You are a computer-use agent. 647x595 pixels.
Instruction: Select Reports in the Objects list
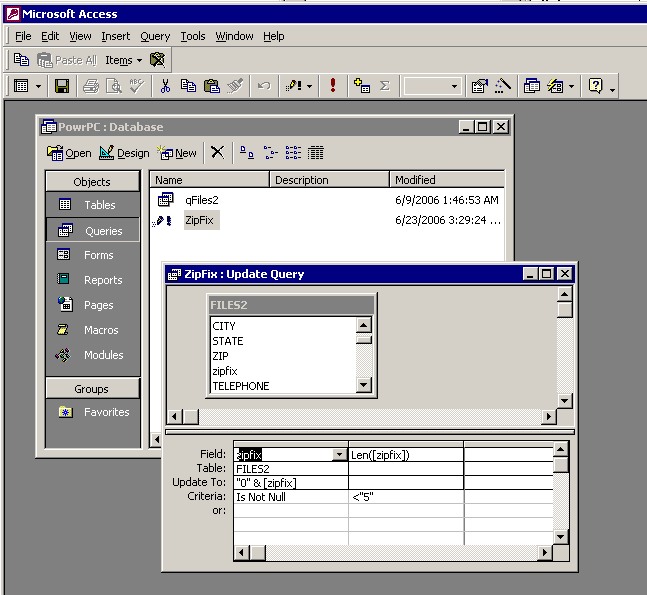(x=92, y=280)
